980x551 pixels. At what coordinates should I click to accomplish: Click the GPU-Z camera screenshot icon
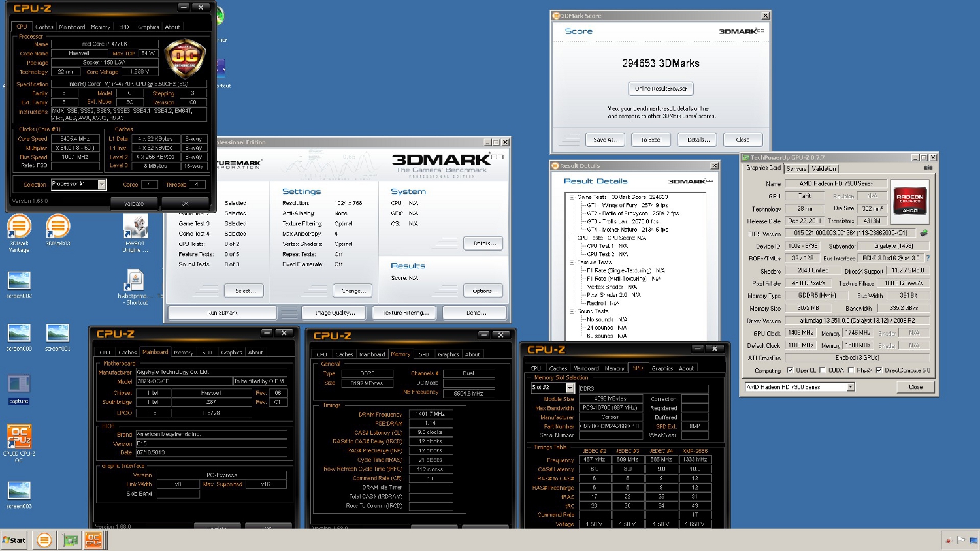(928, 168)
